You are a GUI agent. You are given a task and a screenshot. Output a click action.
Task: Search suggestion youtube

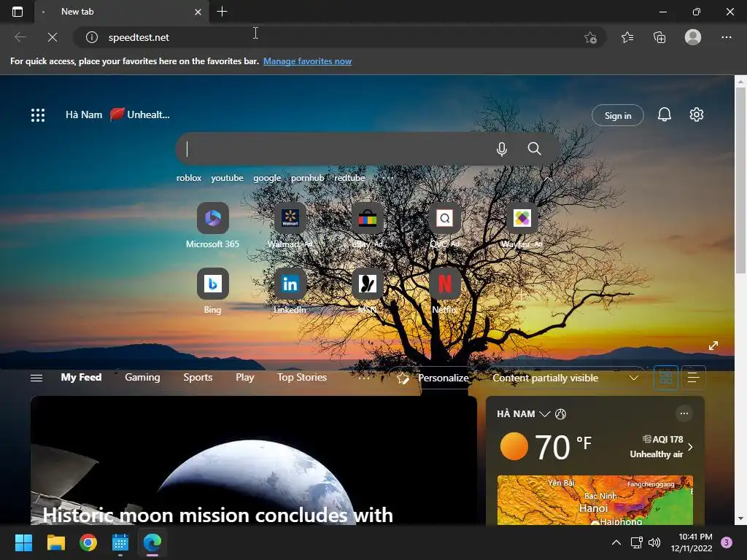(228, 178)
